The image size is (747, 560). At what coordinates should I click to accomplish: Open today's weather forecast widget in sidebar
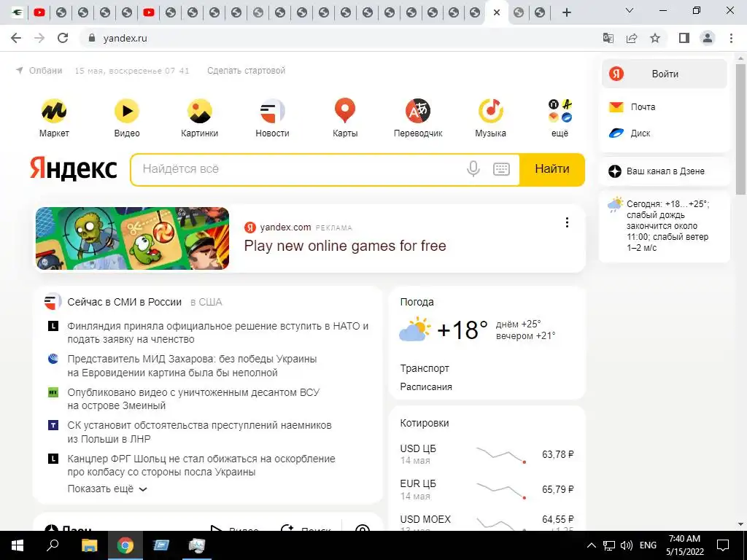coord(664,226)
